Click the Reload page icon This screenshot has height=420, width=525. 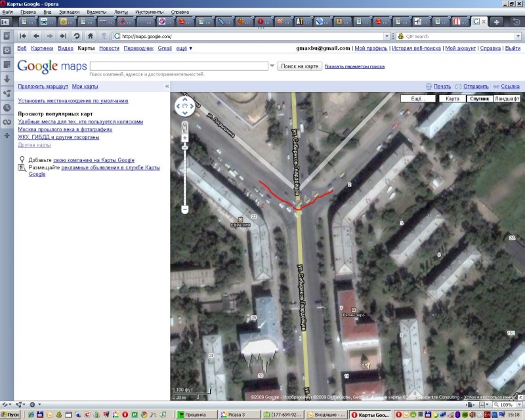77,36
